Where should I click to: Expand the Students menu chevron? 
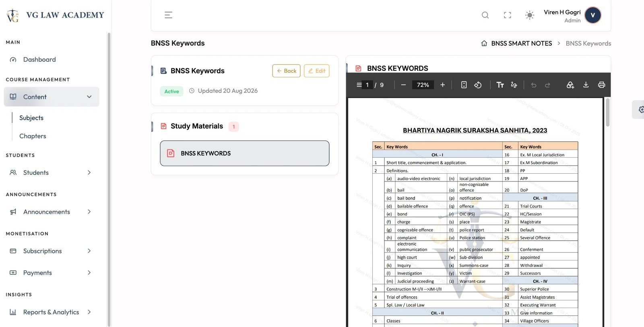point(89,173)
